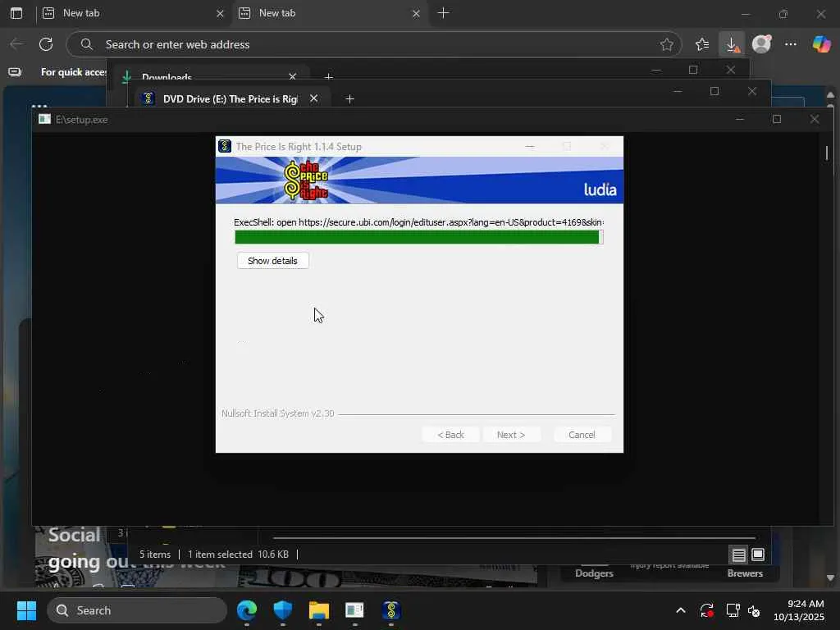Screen dimensions: 840x630
Task: Click the E:\setup.exe console title icon
Action: pos(44,119)
